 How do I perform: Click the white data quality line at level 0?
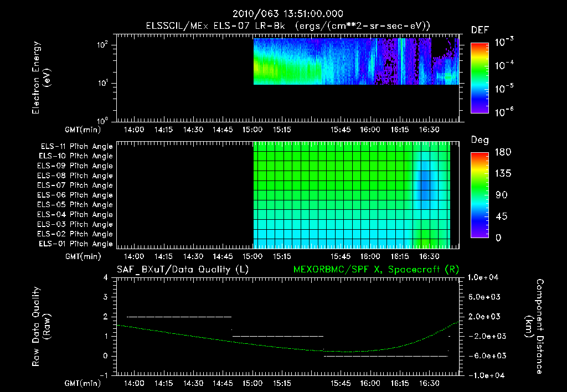[386, 356]
